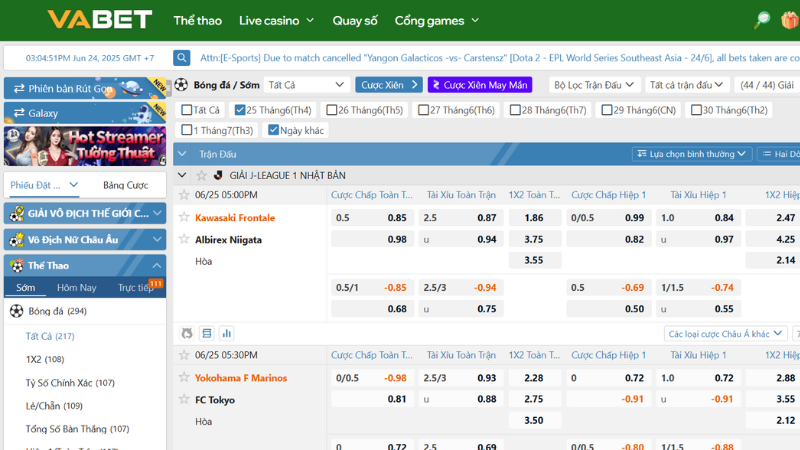The image size is (800, 450).
Task: Check 27 Tháng6(Th6) checkbox
Action: pyautogui.click(x=423, y=110)
